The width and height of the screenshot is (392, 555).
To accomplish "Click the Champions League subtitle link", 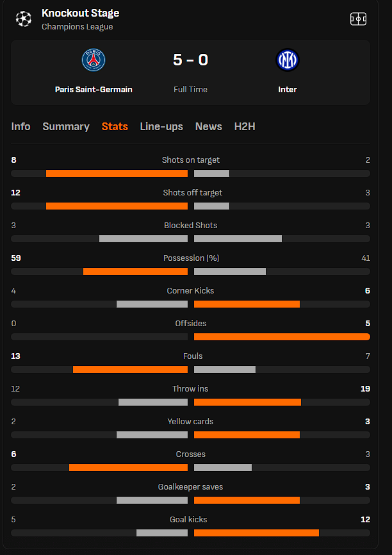I will pos(77,27).
